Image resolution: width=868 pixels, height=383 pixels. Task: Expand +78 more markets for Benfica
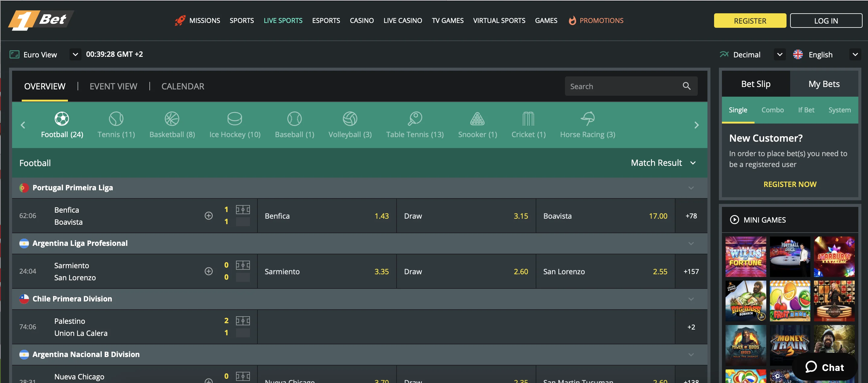[x=691, y=216]
